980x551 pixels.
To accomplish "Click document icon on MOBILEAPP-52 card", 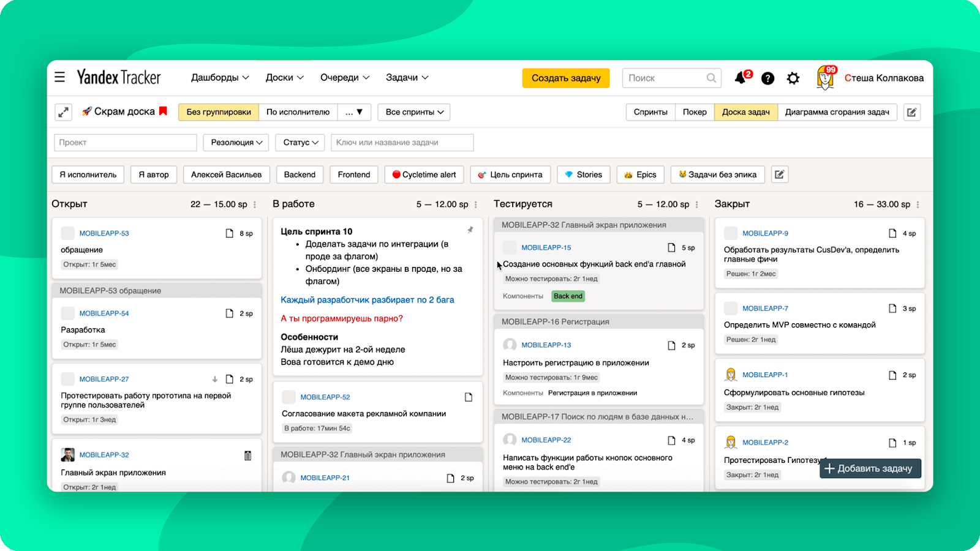I will click(469, 397).
